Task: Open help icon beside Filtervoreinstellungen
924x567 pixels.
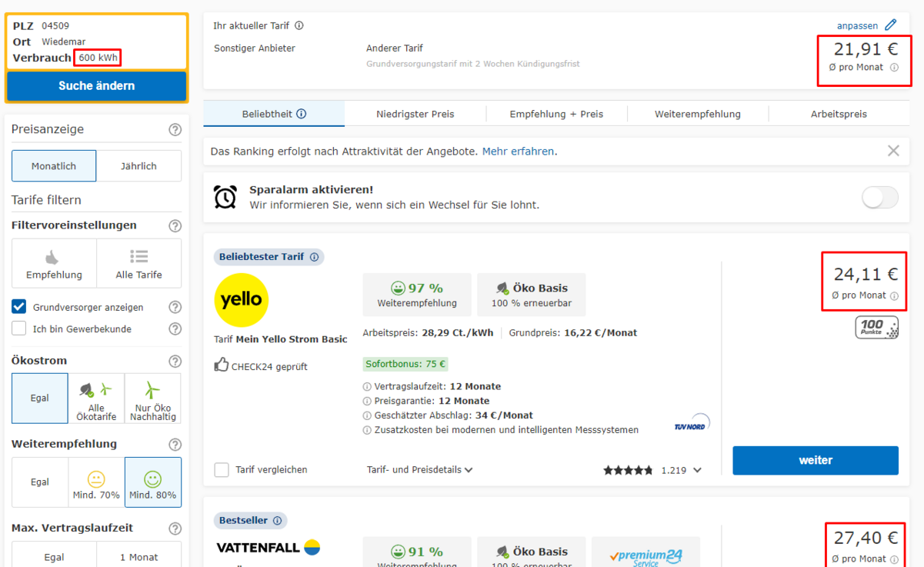Action: (175, 225)
